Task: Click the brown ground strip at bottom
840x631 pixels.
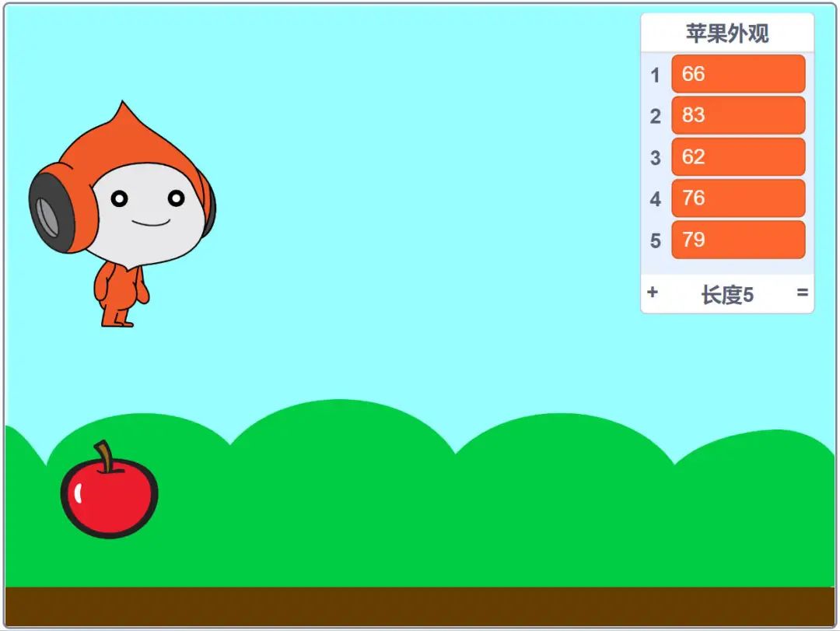Action: (x=420, y=607)
